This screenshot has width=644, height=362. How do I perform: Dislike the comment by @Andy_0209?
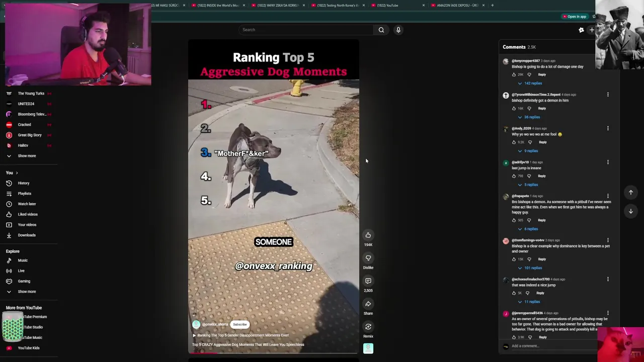530,142
